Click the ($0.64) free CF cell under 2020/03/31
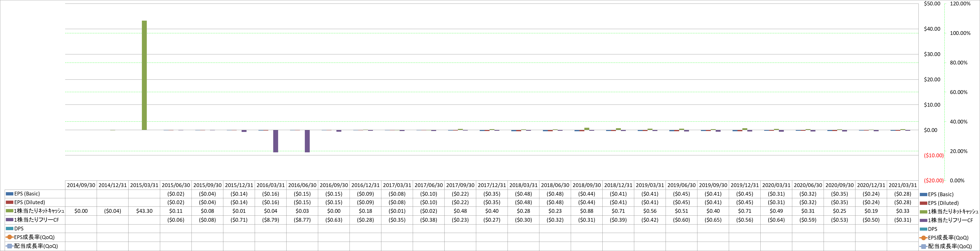Viewport: 980px width, 251px height. pyautogui.click(x=776, y=220)
